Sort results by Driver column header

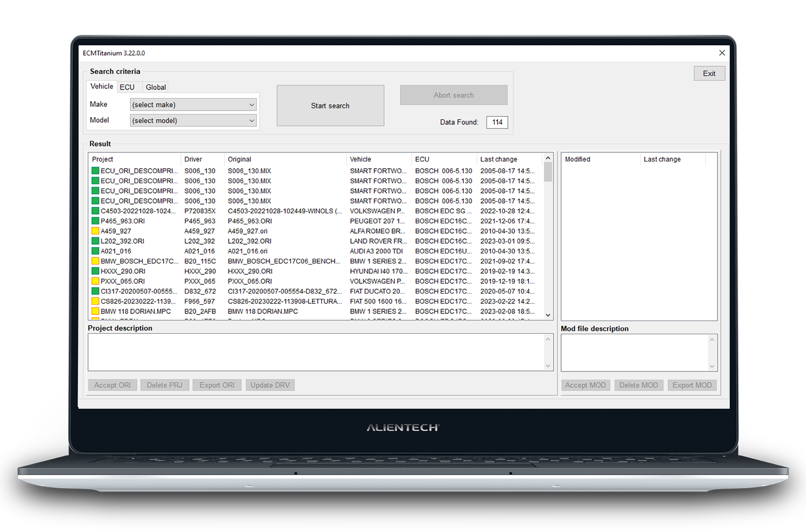[x=193, y=159]
